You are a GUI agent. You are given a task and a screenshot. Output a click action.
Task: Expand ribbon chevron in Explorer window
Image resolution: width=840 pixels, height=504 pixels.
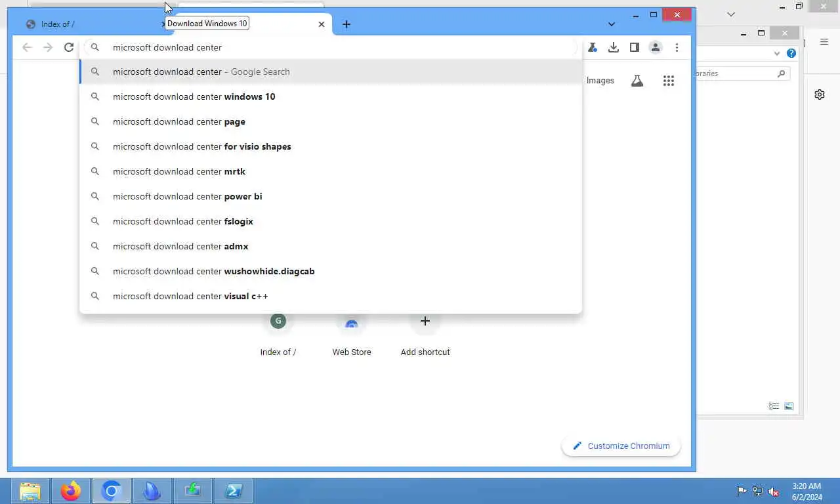tap(778, 54)
